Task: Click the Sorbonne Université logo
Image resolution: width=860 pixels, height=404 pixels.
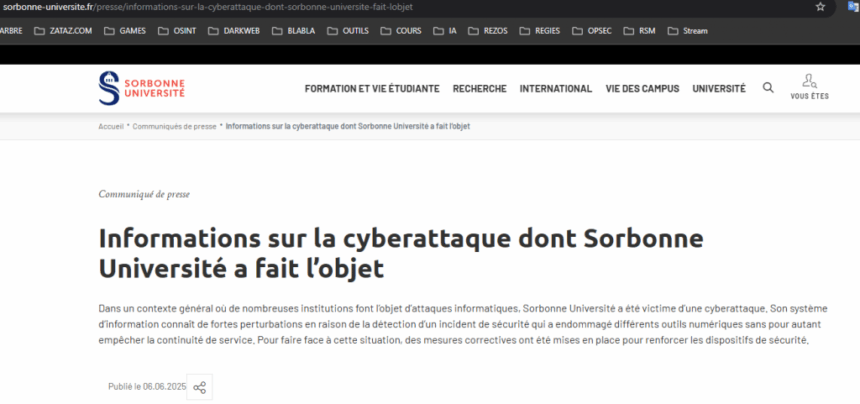Action: pyautogui.click(x=142, y=88)
